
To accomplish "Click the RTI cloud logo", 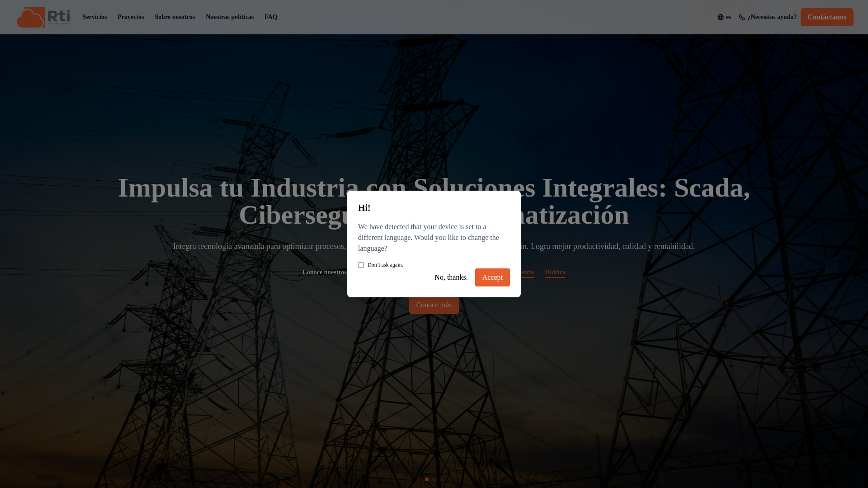I will click(43, 17).
